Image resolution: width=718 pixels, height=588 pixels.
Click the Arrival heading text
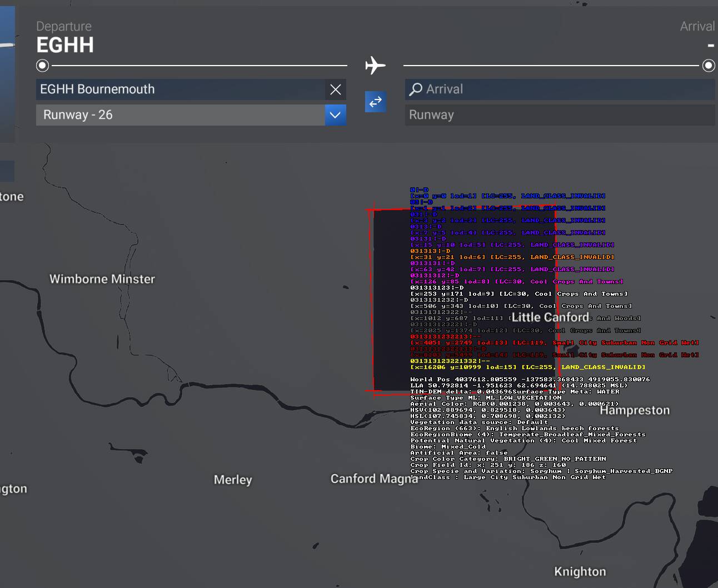point(697,27)
